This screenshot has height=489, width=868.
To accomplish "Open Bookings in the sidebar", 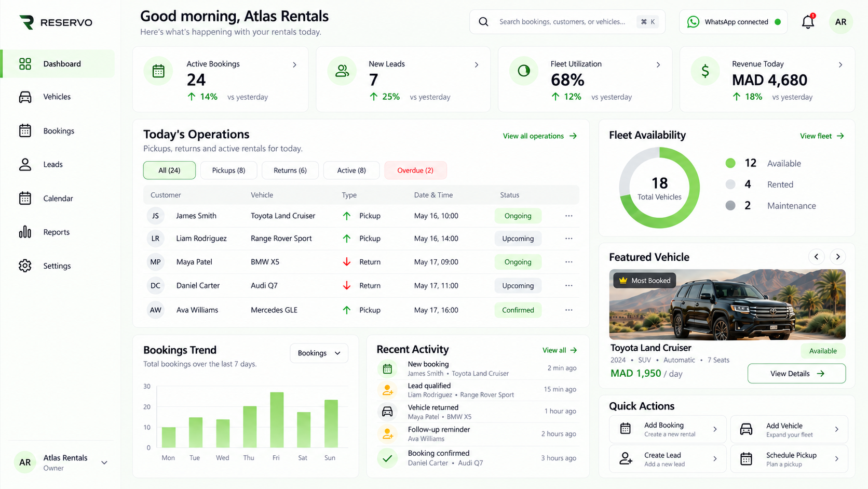I will [x=58, y=131].
